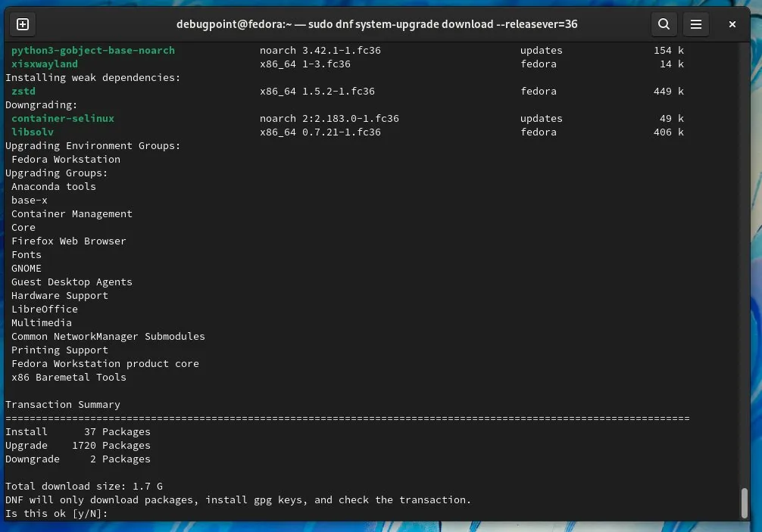Click size '14 k' value
This screenshot has width=762, height=532.
coord(672,64)
